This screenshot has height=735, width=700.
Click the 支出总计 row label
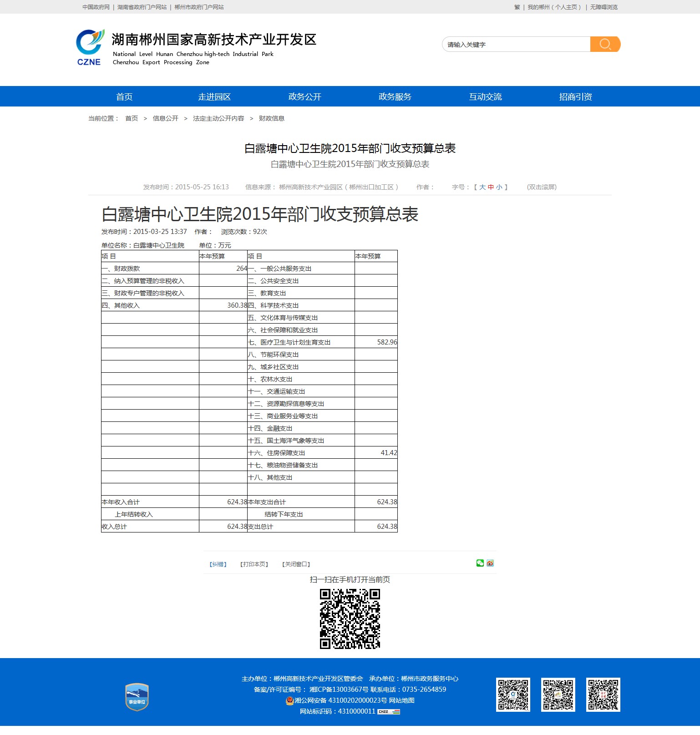pyautogui.click(x=260, y=527)
